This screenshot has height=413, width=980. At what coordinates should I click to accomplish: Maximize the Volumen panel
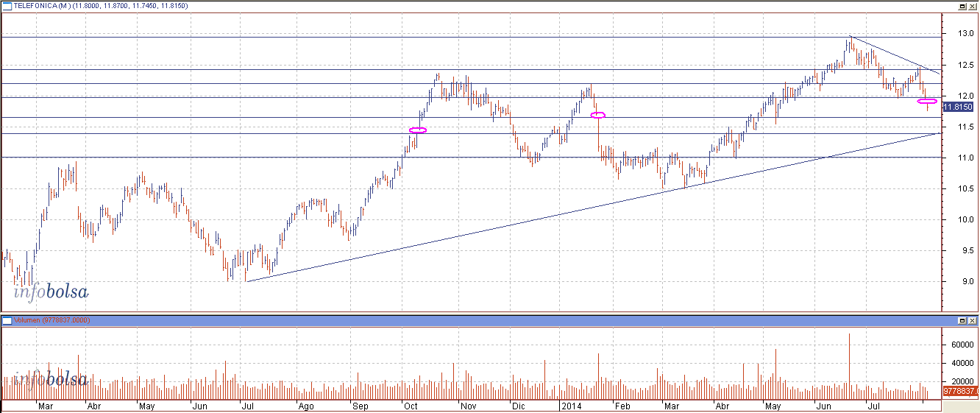[962, 321]
